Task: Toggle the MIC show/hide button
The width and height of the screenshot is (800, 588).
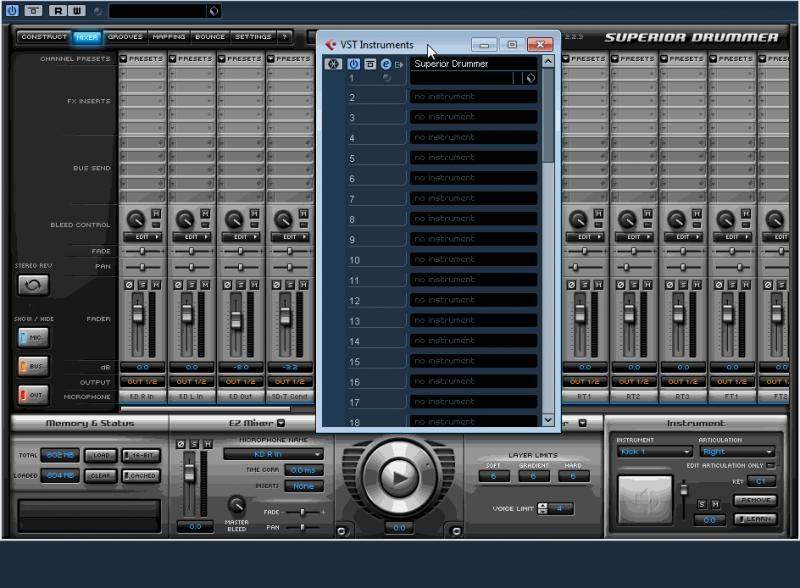Action: click(34, 337)
